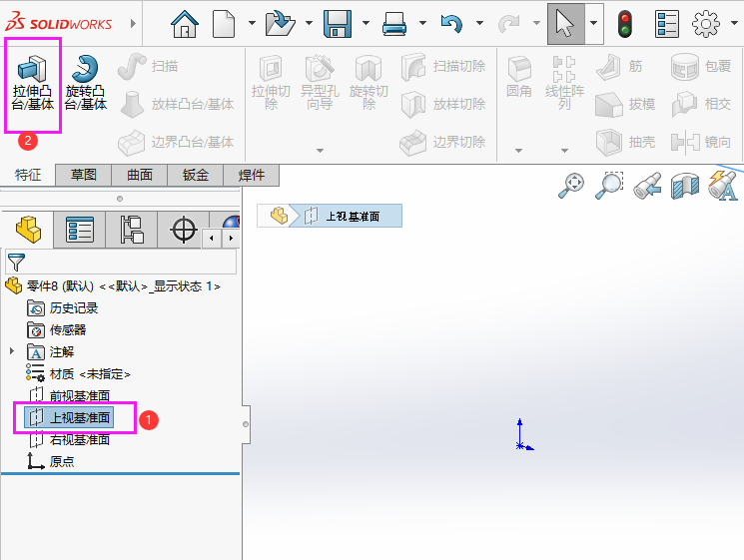
Task: Open File Properties list icon
Action: pos(667,23)
